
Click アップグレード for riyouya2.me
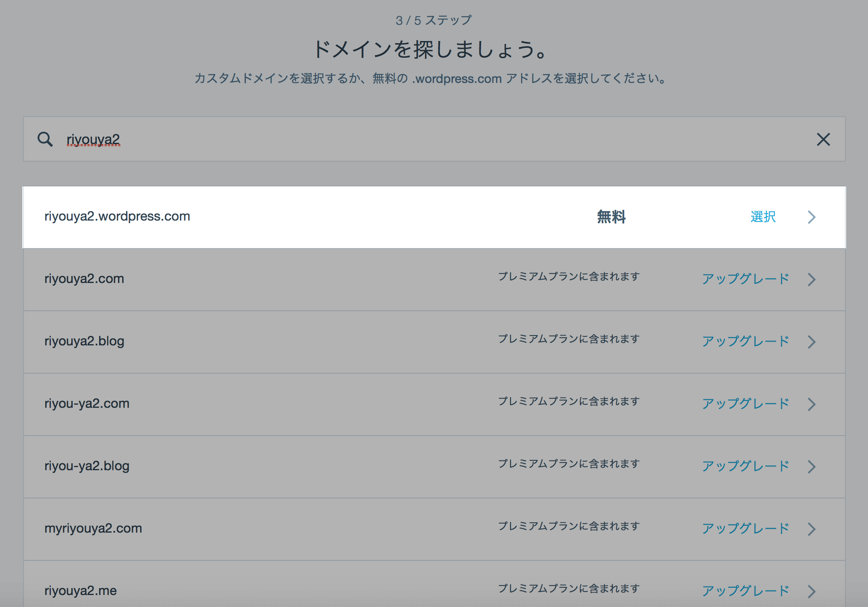pos(745,591)
